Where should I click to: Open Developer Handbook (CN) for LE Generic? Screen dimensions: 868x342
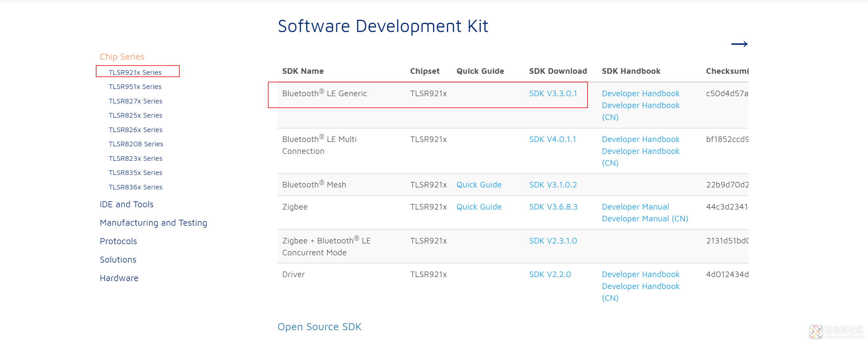pyautogui.click(x=641, y=111)
